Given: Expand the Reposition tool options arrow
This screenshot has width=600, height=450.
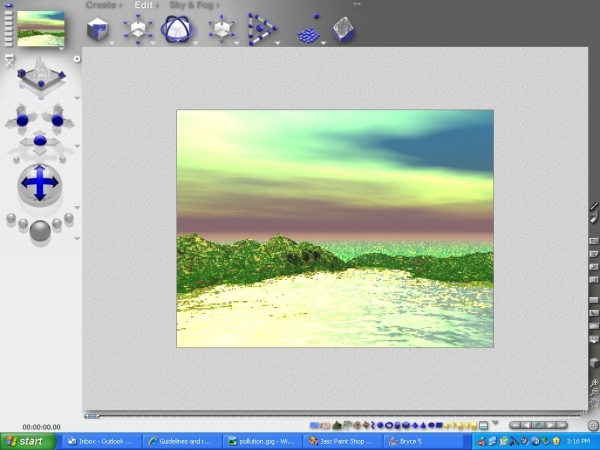Looking at the screenshot, I should point(236,43).
